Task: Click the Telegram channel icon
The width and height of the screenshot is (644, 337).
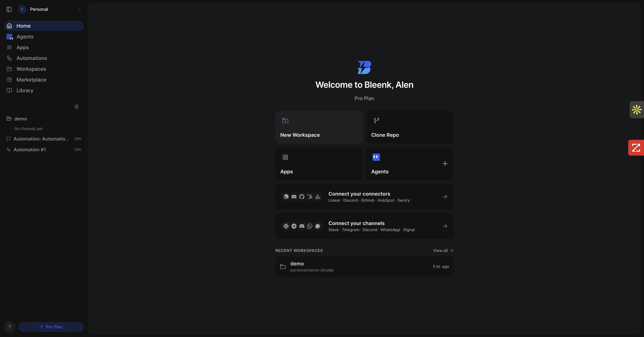Action: [294, 226]
